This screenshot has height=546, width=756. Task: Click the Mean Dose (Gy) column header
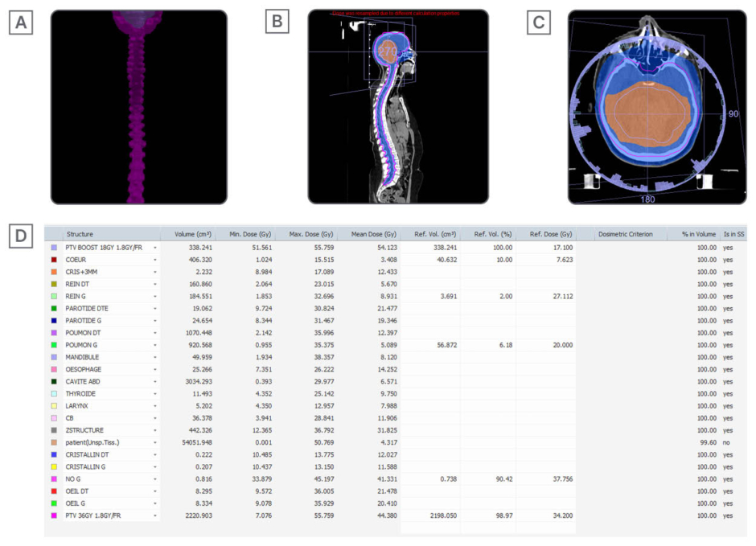tap(373, 235)
